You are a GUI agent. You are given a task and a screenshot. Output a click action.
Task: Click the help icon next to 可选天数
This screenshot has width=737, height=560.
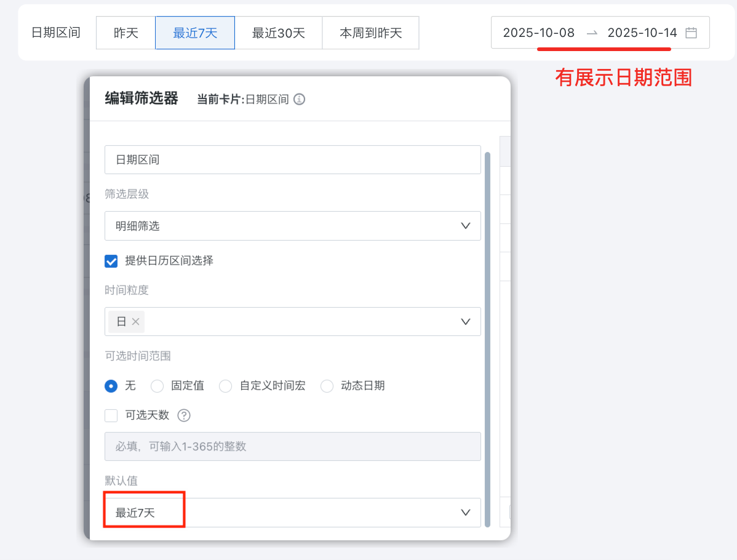[184, 415]
